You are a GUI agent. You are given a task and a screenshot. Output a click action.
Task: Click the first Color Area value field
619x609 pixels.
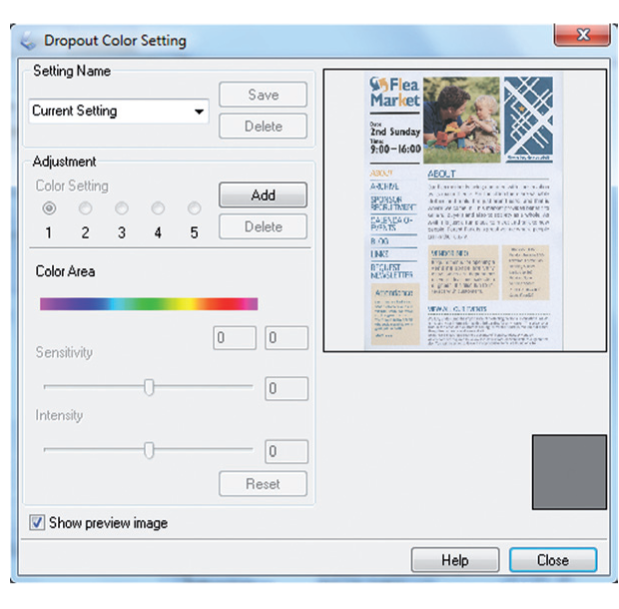234,337
